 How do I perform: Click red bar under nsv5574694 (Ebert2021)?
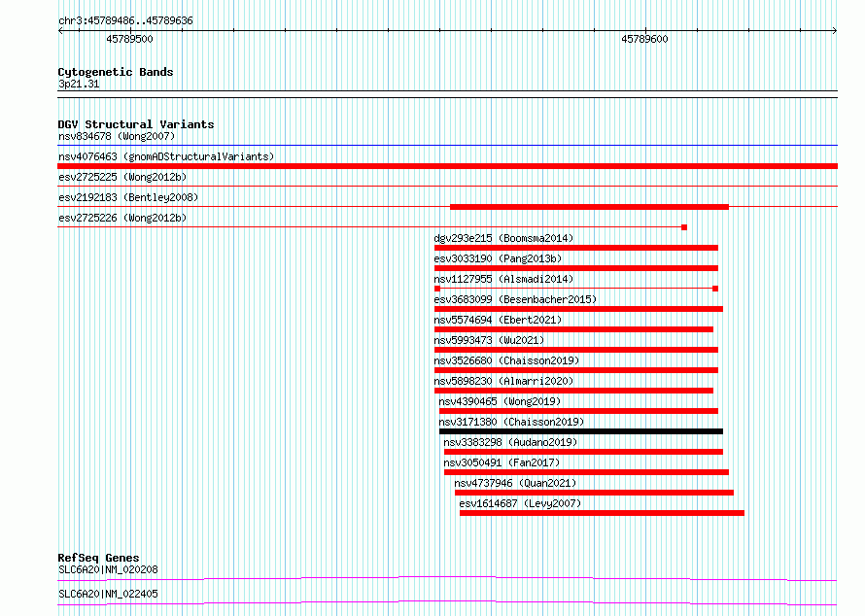[573, 329]
